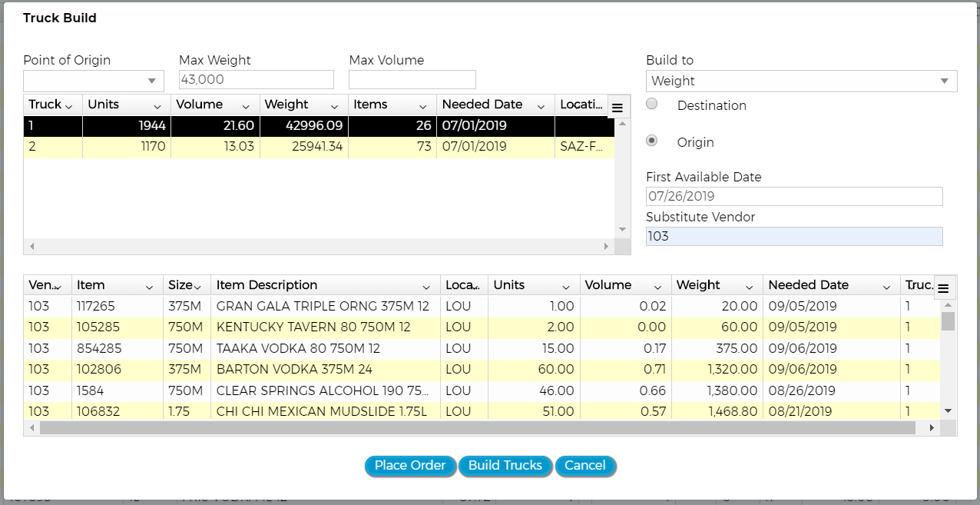Viewport: 980px width, 505px height.
Task: Select truck 2 row in the truck grid
Action: 307,147
